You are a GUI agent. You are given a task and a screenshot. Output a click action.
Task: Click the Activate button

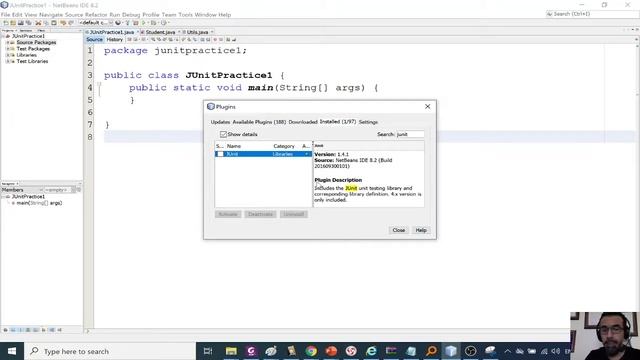(x=228, y=214)
